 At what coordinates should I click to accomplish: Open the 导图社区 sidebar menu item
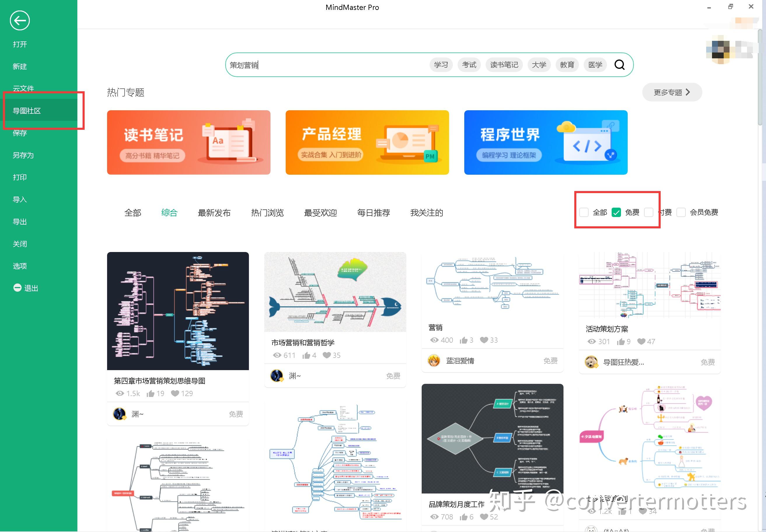[27, 111]
